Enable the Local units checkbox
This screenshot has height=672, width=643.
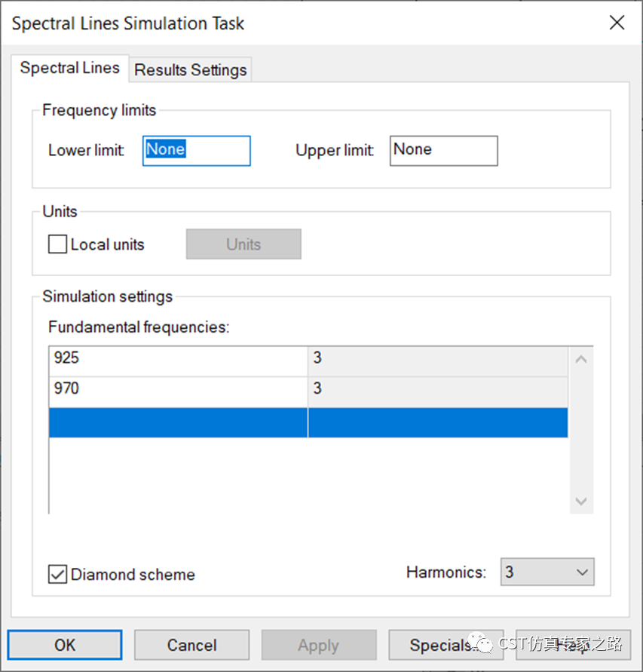[x=57, y=244]
